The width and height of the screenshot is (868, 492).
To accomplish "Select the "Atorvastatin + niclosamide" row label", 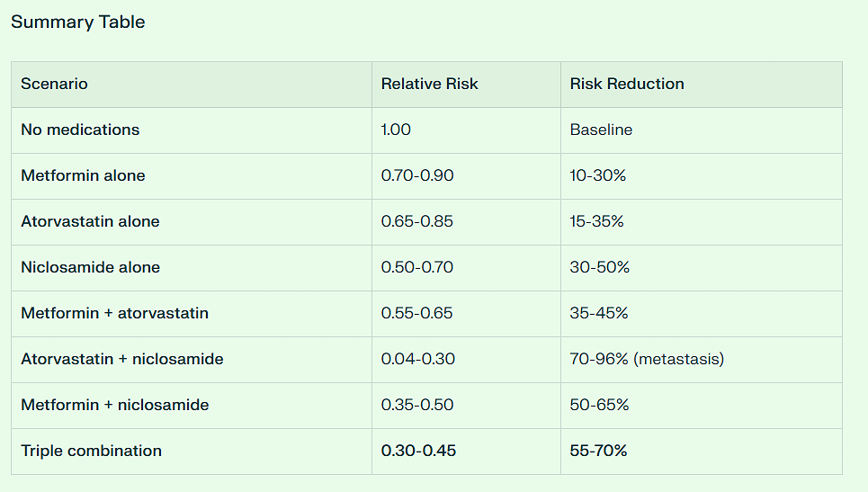I will (122, 359).
